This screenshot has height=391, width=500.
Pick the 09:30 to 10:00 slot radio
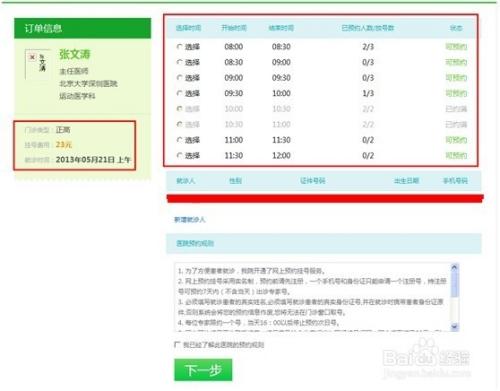(180, 93)
